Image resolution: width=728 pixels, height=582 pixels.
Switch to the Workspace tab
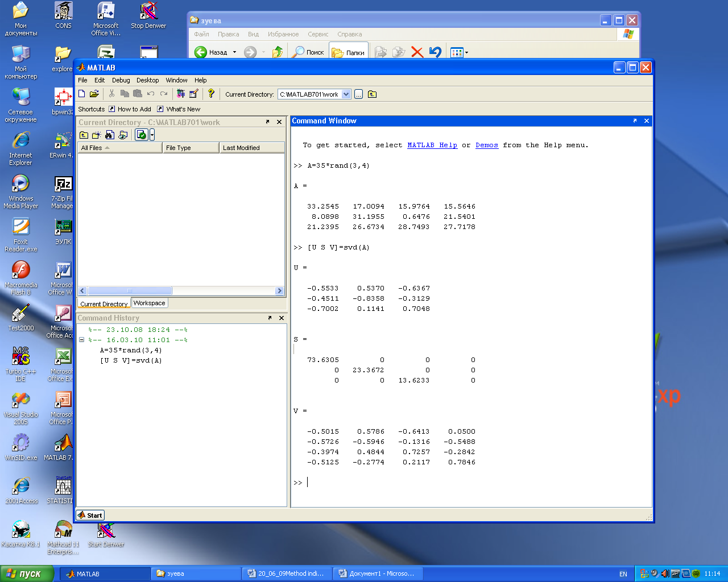click(149, 303)
